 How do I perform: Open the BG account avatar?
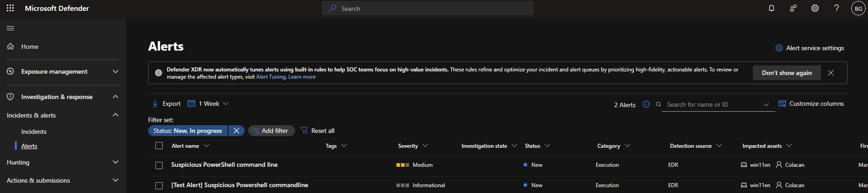858,9
